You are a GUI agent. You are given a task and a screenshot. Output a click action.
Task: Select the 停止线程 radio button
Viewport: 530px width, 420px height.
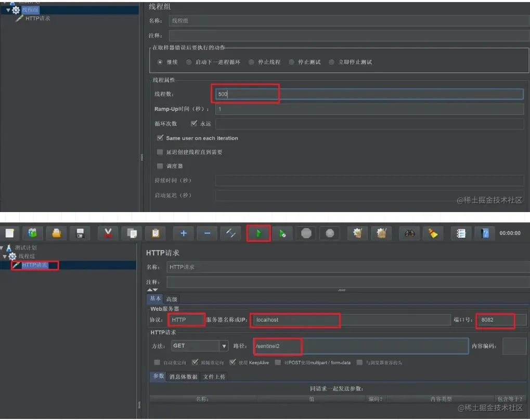(x=251, y=62)
